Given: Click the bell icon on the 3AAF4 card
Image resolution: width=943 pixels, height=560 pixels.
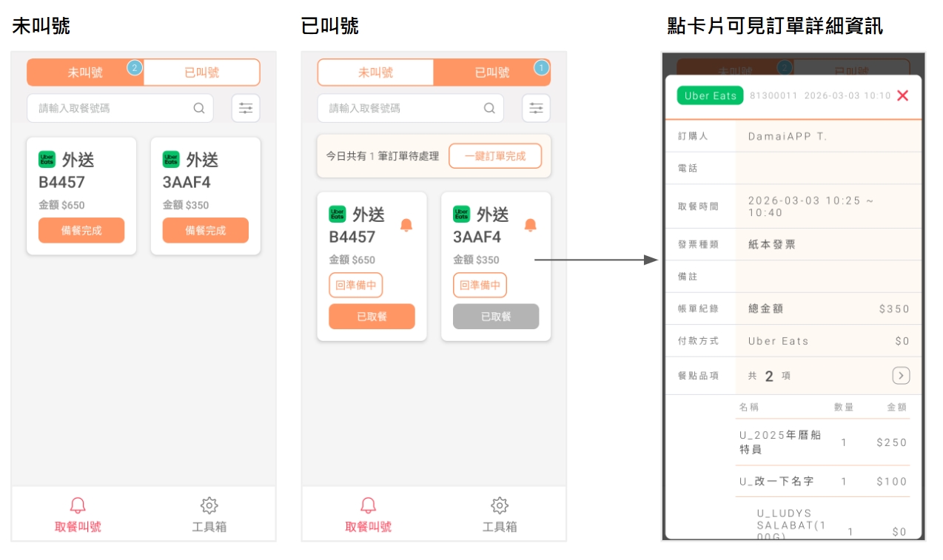Looking at the screenshot, I should [530, 225].
